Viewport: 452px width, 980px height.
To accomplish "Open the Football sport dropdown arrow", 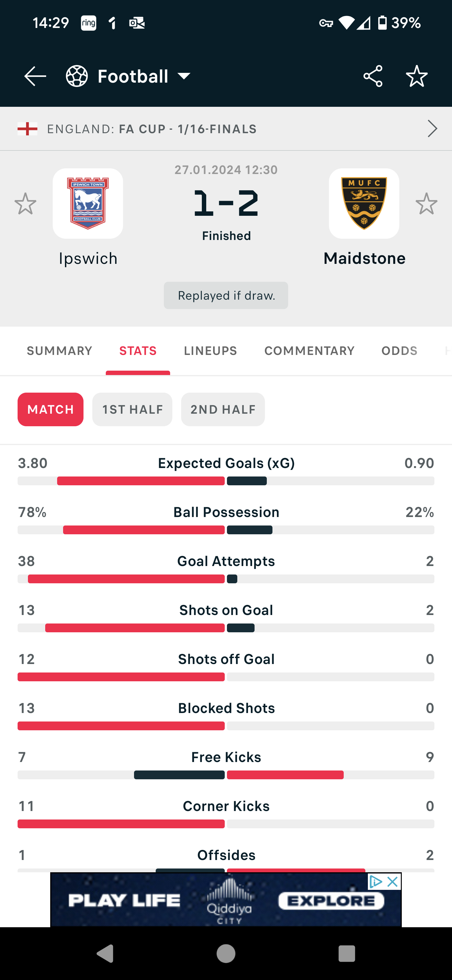I will click(x=184, y=76).
